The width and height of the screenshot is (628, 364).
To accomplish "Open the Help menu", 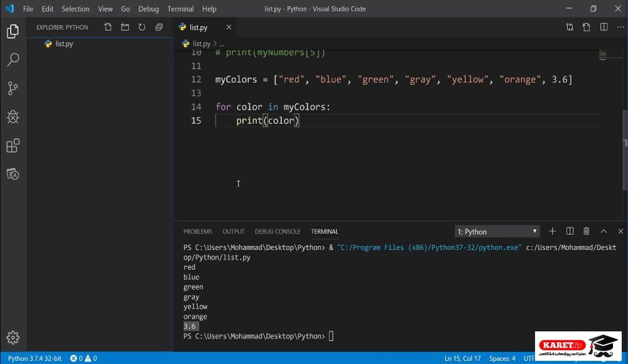I will (x=209, y=9).
